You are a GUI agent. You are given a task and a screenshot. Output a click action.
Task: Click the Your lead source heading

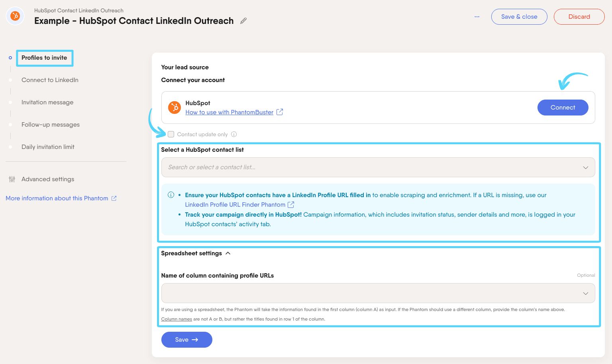185,67
